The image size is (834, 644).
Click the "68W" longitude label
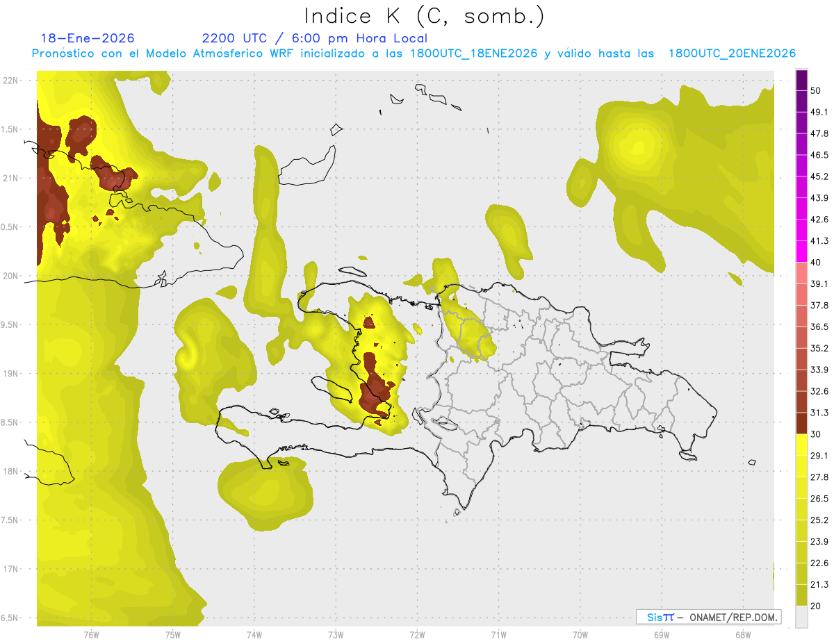coord(742,635)
